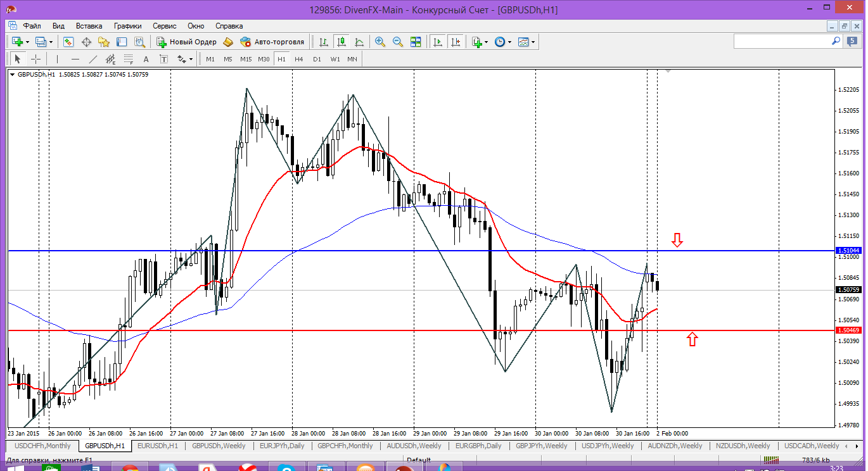
Task: Select the Fibonacci Retracement tool
Action: coord(129,59)
